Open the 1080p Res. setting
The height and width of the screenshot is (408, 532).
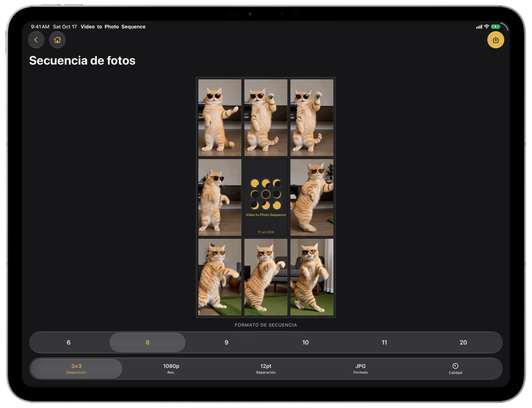(x=171, y=369)
